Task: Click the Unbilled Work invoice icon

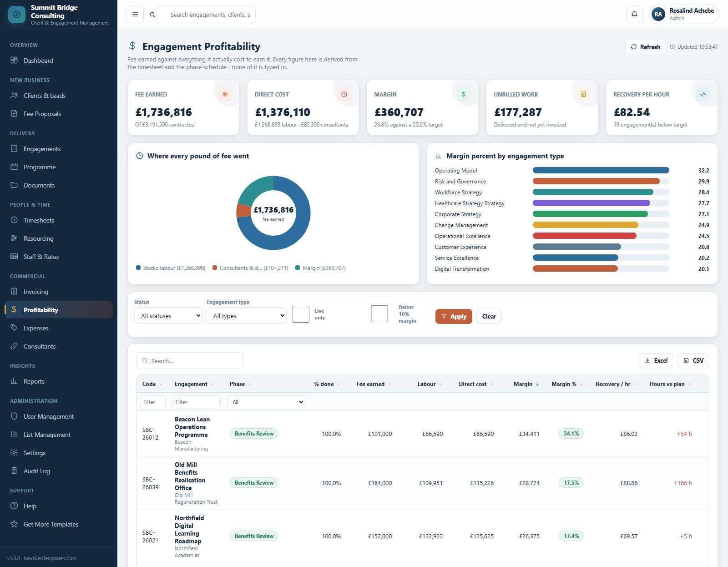Action: coord(583,94)
